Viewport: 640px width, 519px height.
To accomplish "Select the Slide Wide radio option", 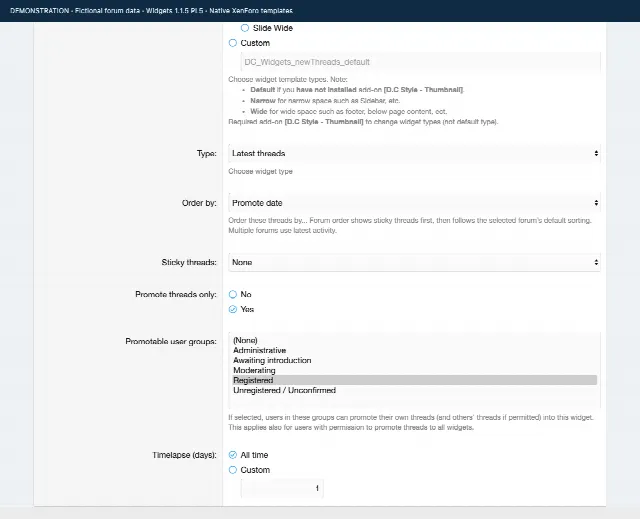I will pos(244,28).
